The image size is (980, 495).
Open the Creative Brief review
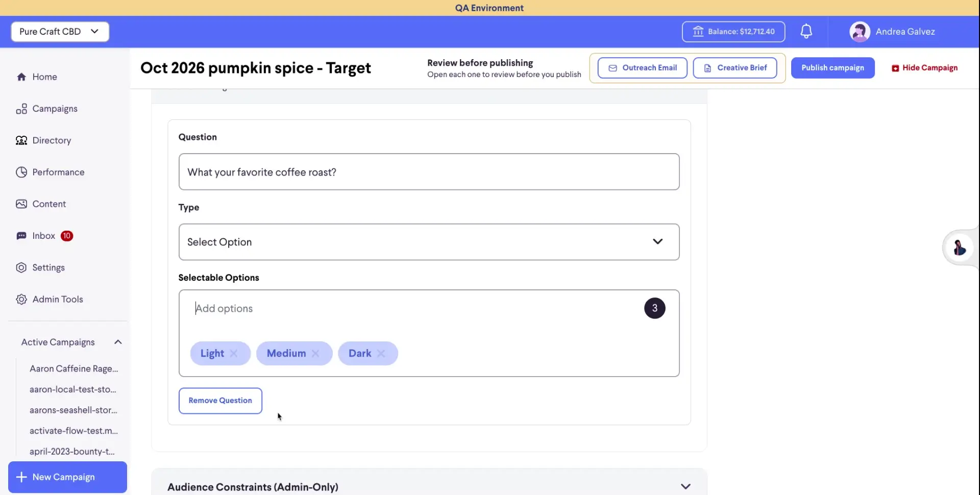click(x=734, y=68)
